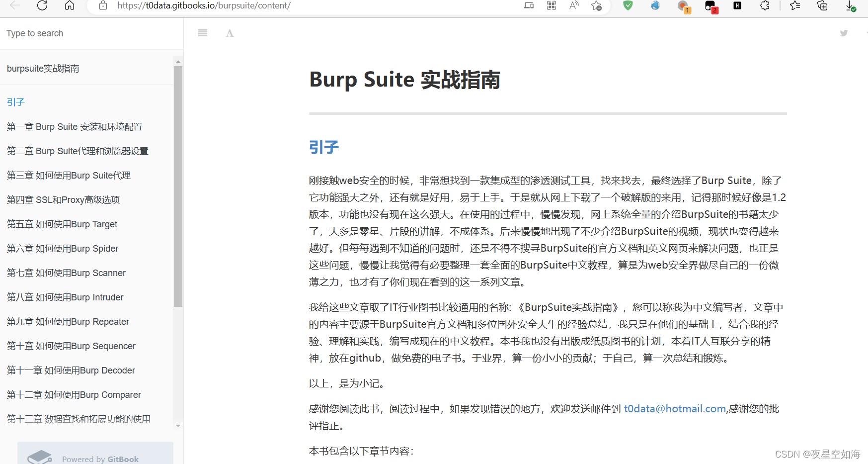Open 第六章 如何使用Burp Spider
Image resolution: width=868 pixels, height=464 pixels.
point(63,249)
